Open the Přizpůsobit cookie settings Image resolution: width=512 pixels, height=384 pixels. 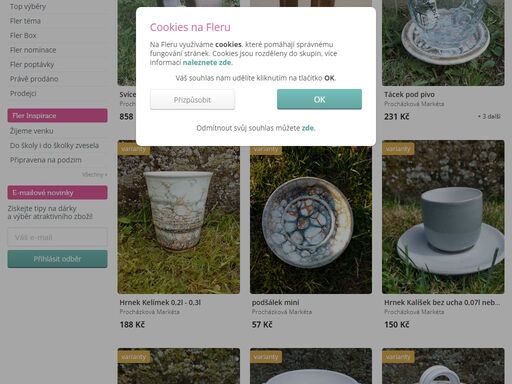[x=192, y=99]
